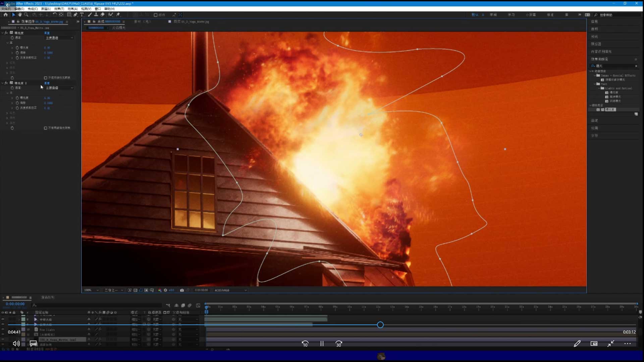This screenshot has height=362, width=644.
Task: Toggle second effect's bottom checkbox
Action: [46, 128]
